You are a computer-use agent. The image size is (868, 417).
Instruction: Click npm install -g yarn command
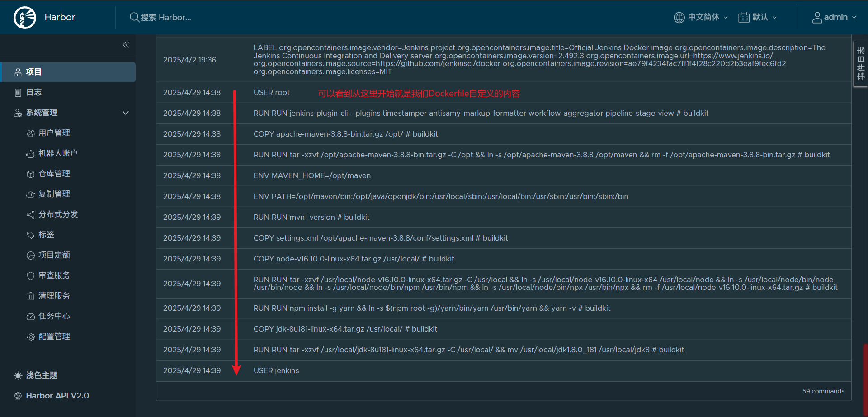432,308
